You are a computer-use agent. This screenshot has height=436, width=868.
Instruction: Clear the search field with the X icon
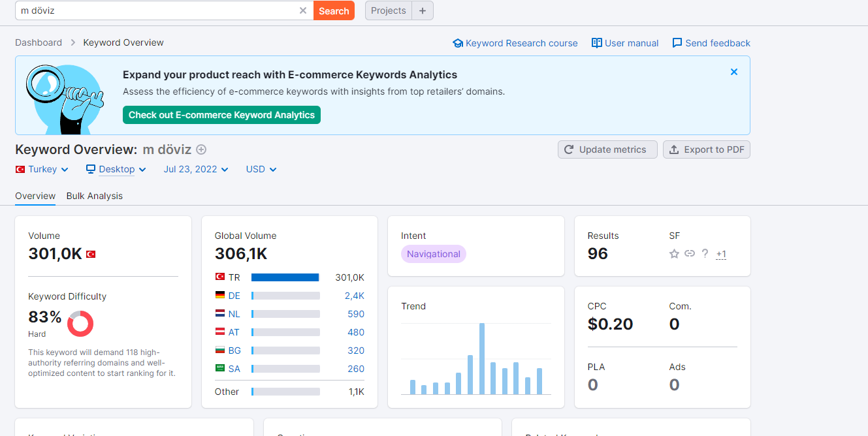pyautogui.click(x=303, y=10)
